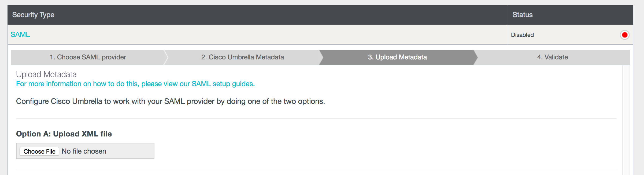
Task: Open the SAML security type link
Action: click(20, 35)
